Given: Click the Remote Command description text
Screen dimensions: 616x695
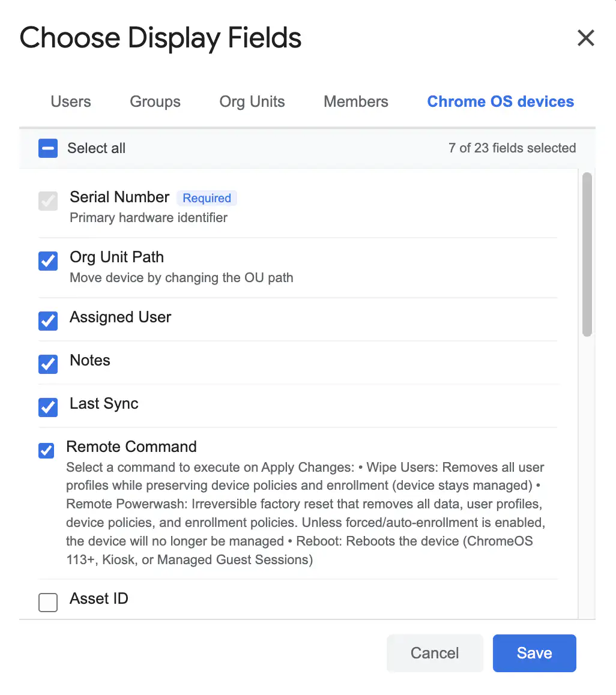Looking at the screenshot, I should 306,513.
